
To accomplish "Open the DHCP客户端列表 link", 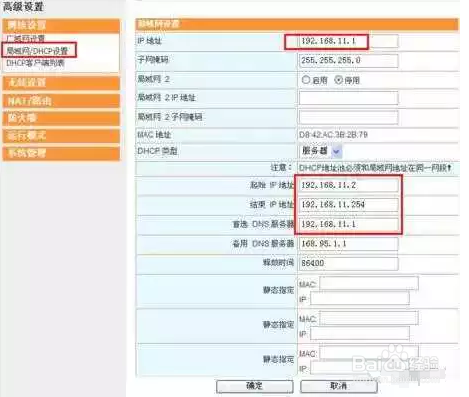I will [x=35, y=63].
